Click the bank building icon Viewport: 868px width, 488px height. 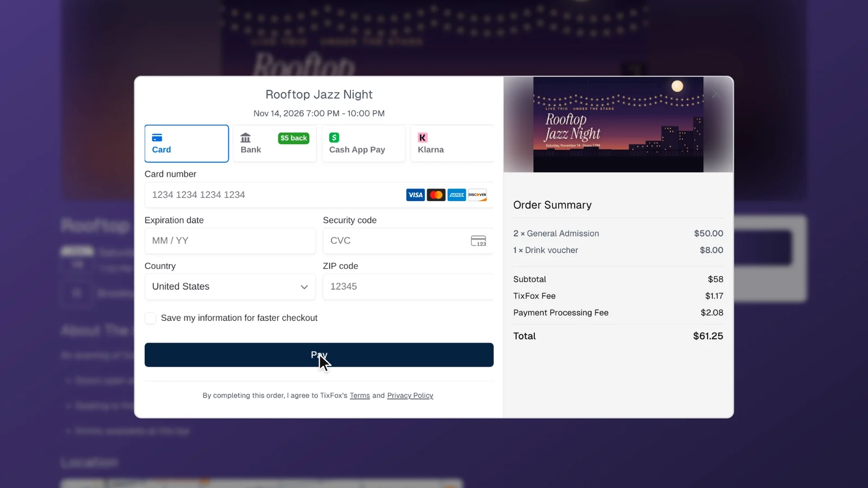[x=246, y=138]
